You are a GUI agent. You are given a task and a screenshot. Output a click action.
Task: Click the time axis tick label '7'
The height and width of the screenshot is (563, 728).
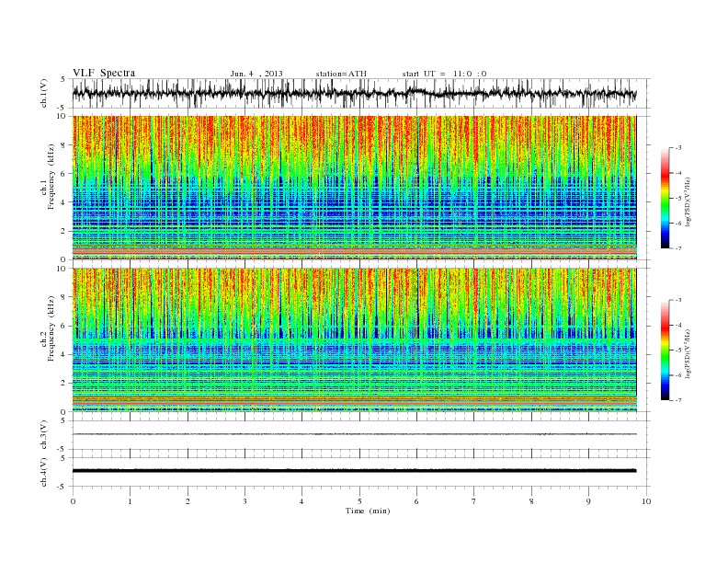(x=474, y=501)
